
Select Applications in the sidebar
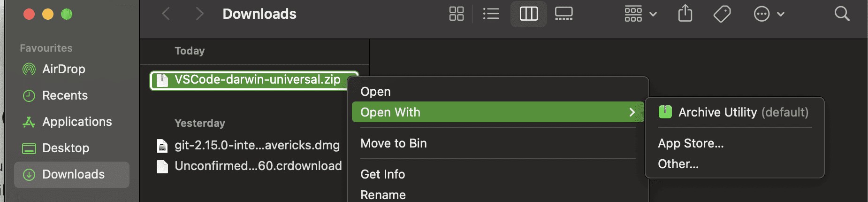(x=76, y=122)
